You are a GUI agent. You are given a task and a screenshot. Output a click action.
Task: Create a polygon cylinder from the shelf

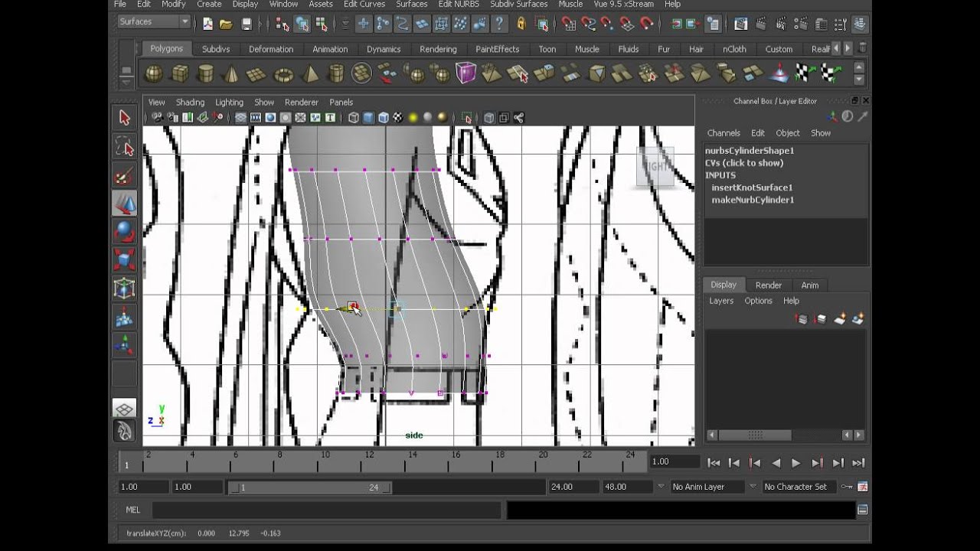[x=206, y=73]
